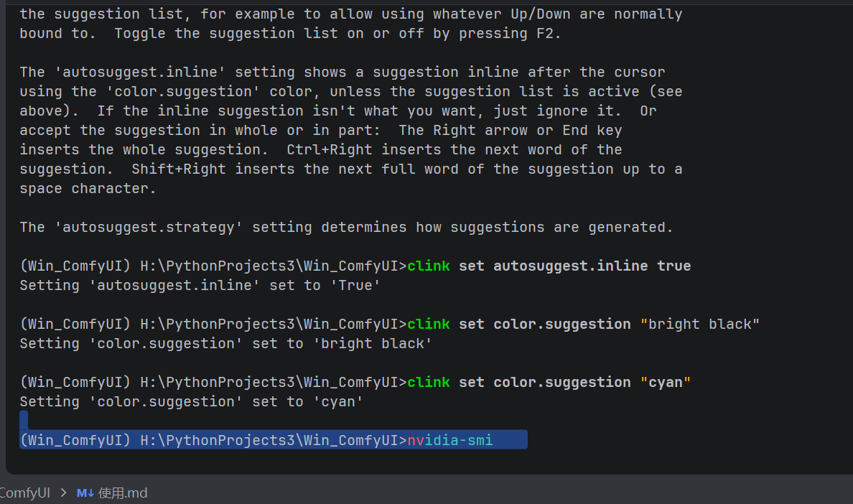
Task: Click the Markdown file icon in breadcrumb
Action: pos(85,493)
